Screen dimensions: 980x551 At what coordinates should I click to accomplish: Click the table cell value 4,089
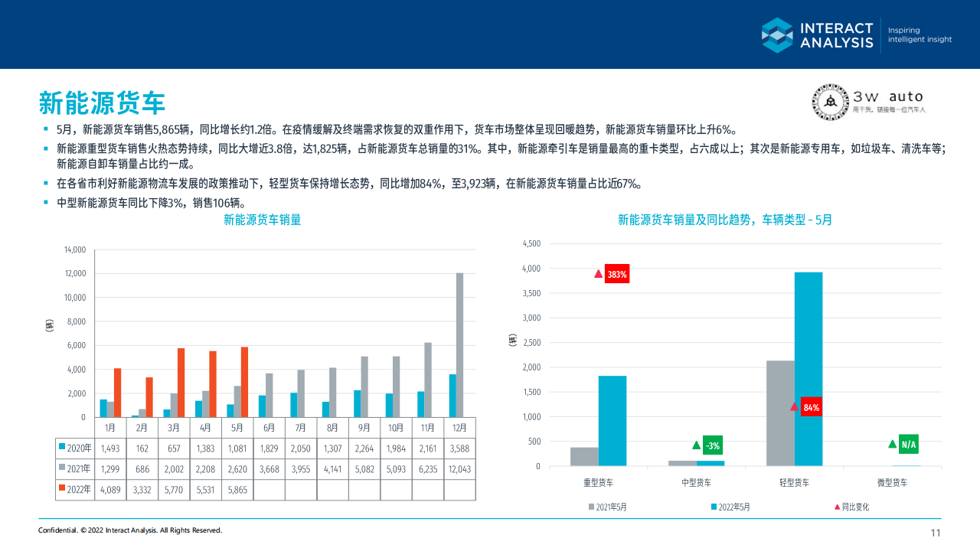[110, 489]
